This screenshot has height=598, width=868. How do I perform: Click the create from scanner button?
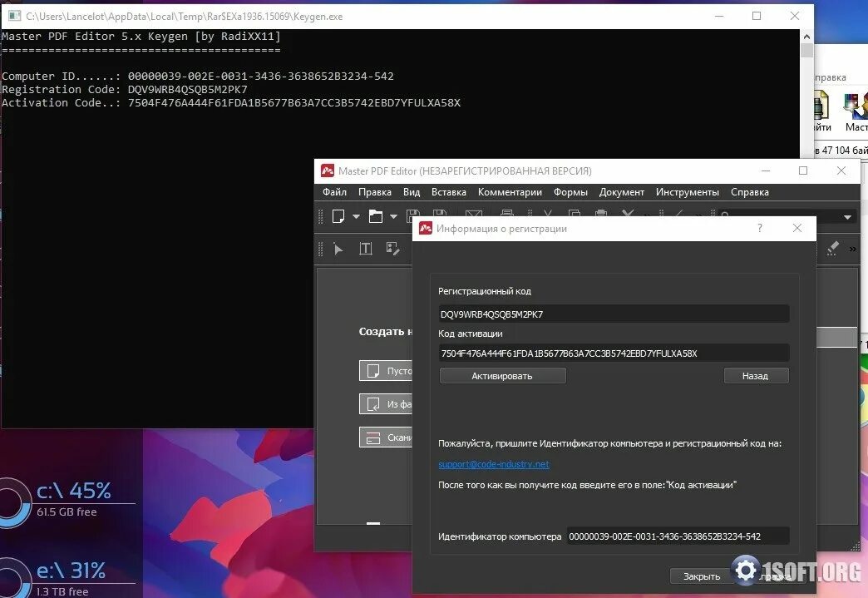(x=386, y=437)
